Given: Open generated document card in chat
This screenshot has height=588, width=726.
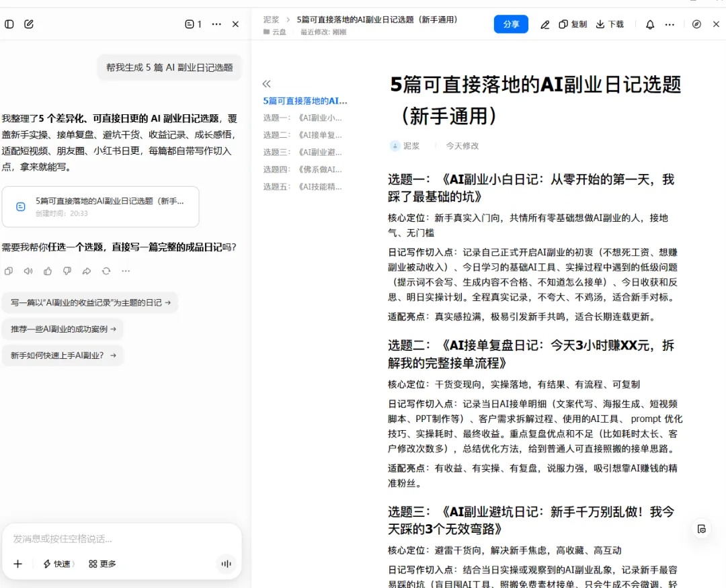Looking at the screenshot, I should click(x=100, y=206).
